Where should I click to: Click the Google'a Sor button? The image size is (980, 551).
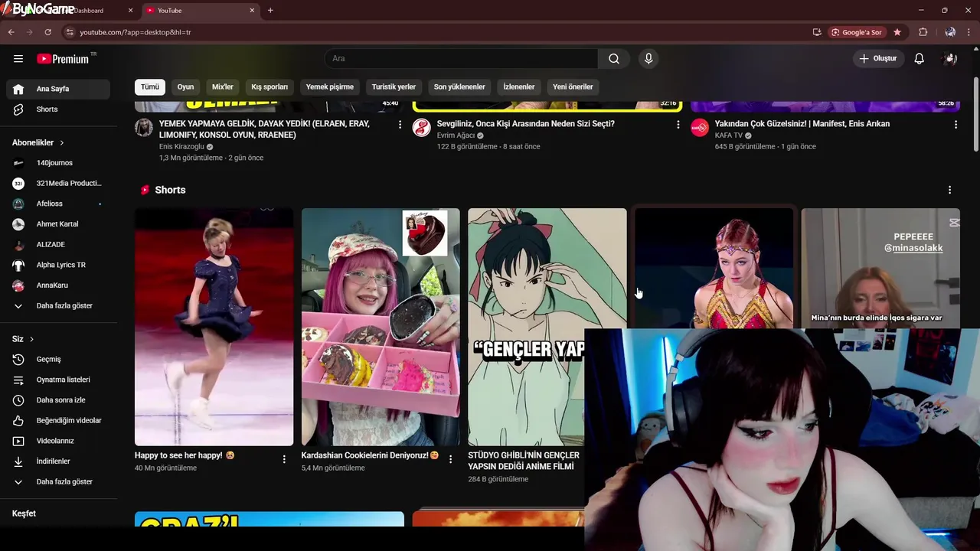(x=856, y=32)
